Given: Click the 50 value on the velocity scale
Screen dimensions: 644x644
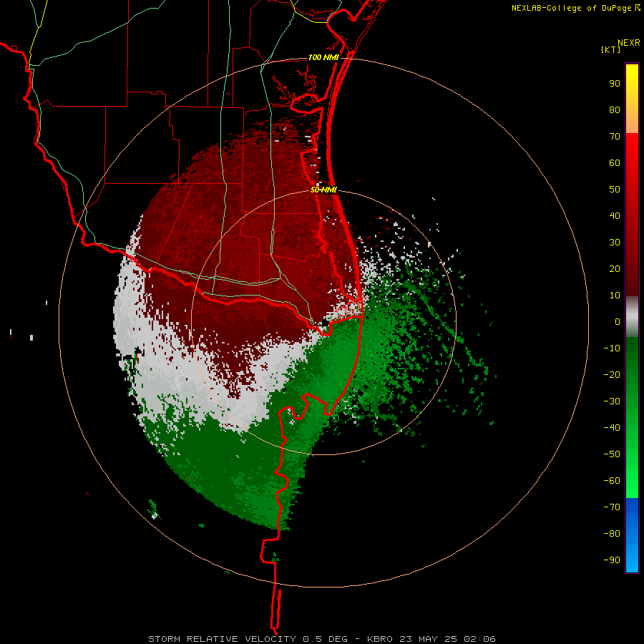Looking at the screenshot, I should pos(615,190).
